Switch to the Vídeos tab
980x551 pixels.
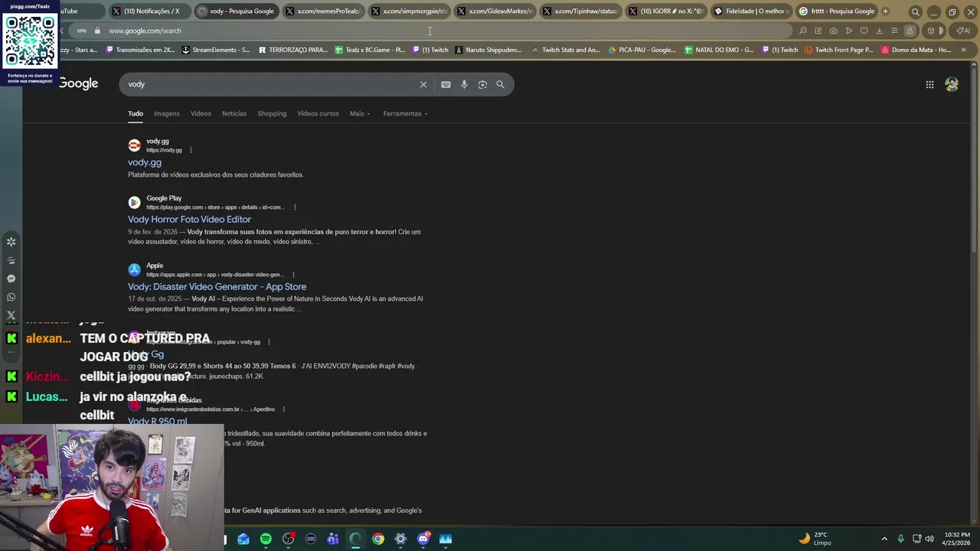(x=201, y=113)
